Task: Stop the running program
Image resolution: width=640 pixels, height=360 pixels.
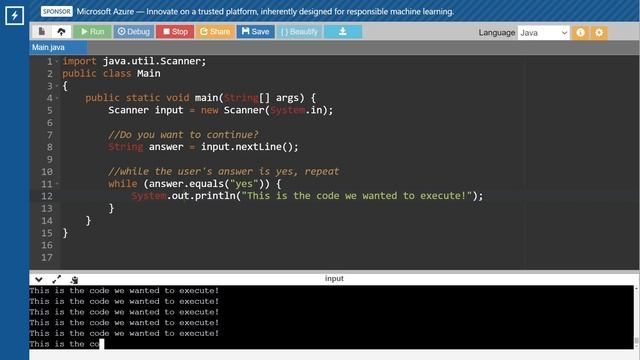Action: click(175, 31)
